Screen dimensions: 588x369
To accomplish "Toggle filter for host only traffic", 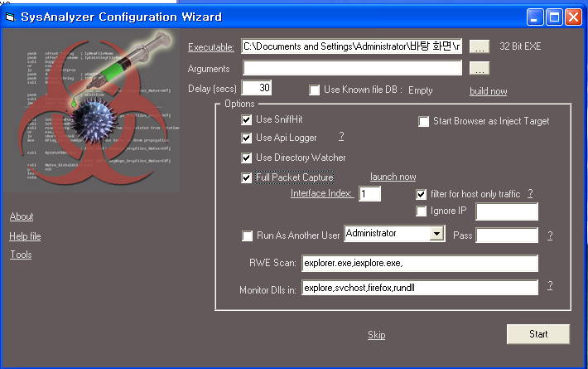I will coord(422,194).
